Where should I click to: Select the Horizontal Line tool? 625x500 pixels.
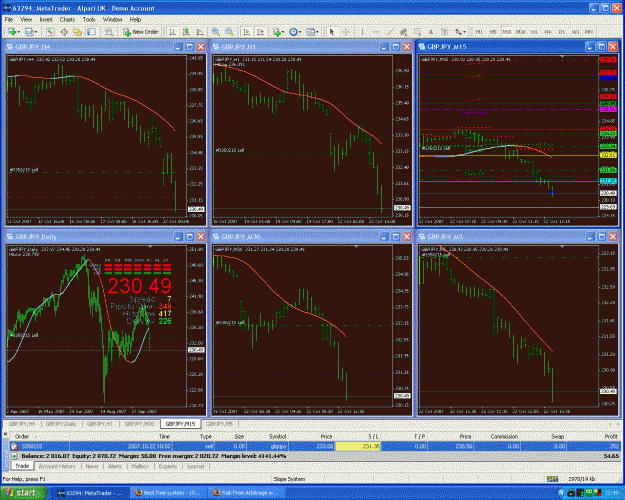(376, 32)
